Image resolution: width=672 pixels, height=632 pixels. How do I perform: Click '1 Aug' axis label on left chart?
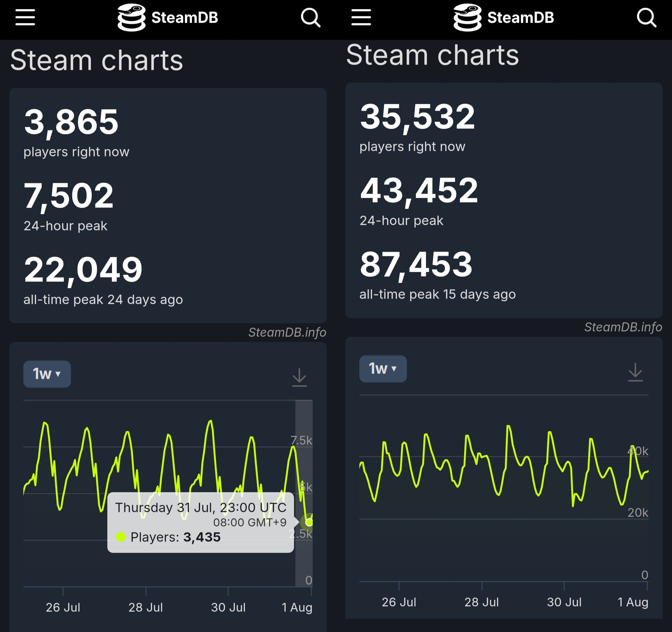[x=297, y=608]
